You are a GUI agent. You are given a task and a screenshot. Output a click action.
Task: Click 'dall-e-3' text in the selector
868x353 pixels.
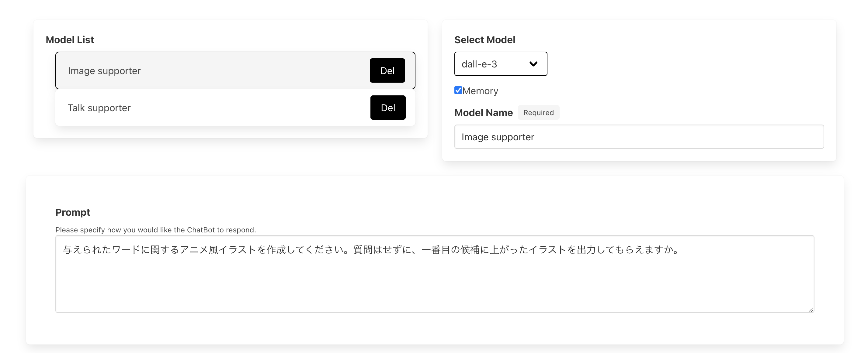pos(479,64)
